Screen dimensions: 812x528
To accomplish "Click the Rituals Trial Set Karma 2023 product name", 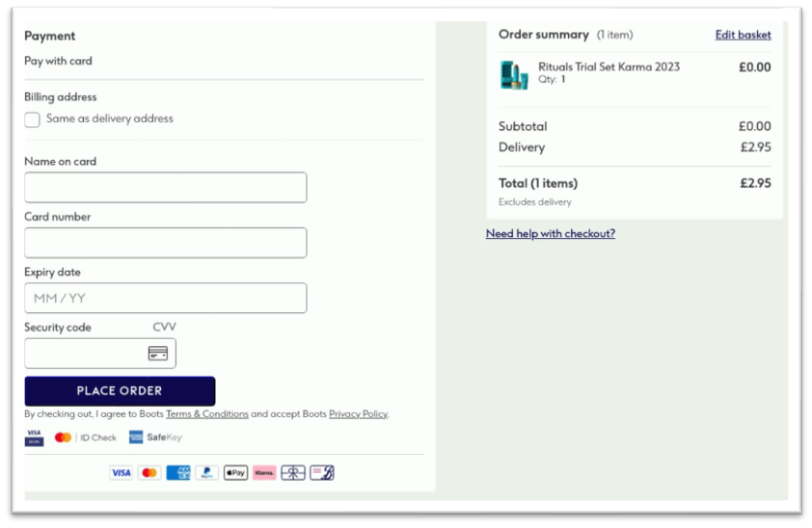I will pyautogui.click(x=609, y=66).
